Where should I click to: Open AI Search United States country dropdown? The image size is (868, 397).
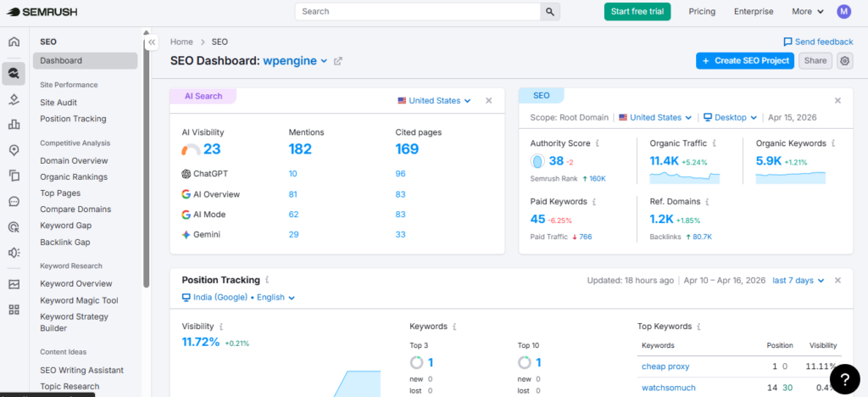434,101
